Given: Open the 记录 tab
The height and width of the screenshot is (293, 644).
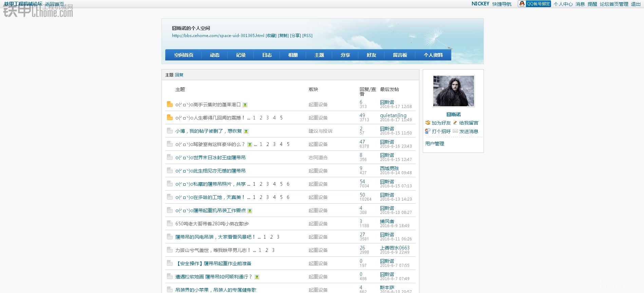Looking at the screenshot, I should (x=241, y=55).
